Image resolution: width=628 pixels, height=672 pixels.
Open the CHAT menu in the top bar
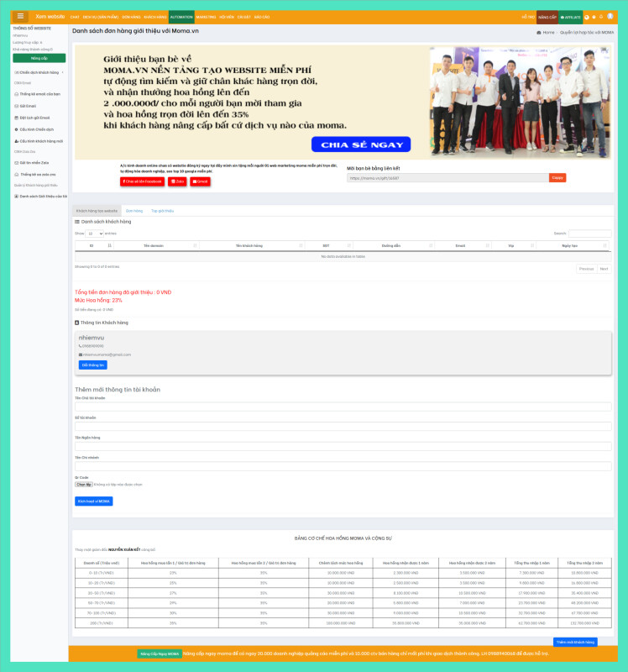coord(75,17)
